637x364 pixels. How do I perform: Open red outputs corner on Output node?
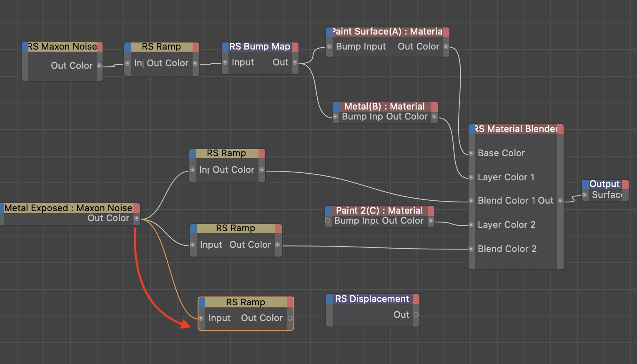pos(625,184)
